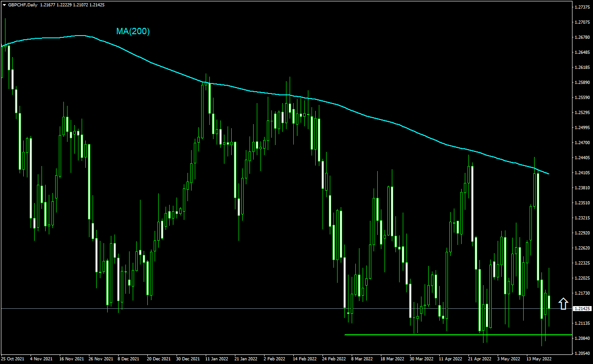Click the 1.20840 price scale label
The width and height of the screenshot is (593, 364).
tap(583, 338)
